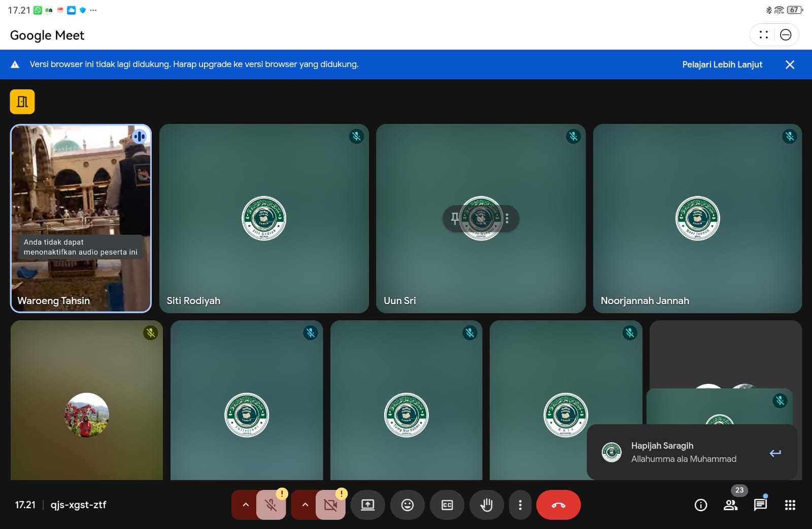Click Pelajari Lebih Lanjut link
812x529 pixels.
[x=722, y=64]
